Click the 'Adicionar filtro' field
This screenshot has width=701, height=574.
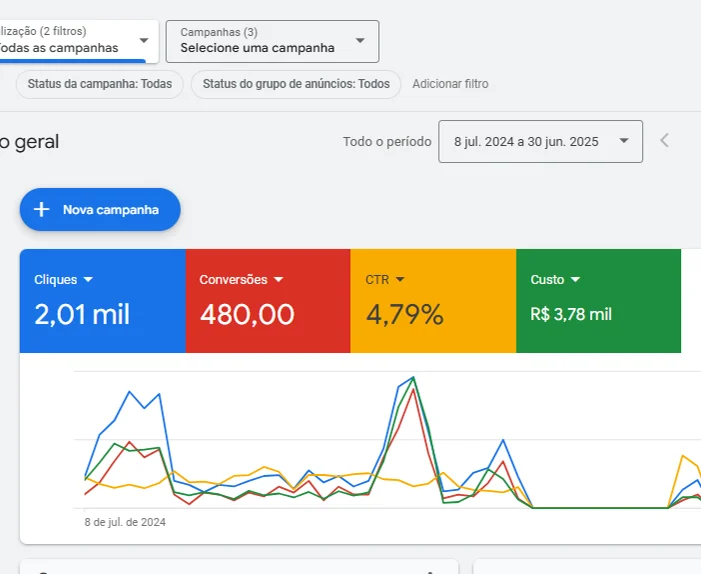[x=450, y=84]
